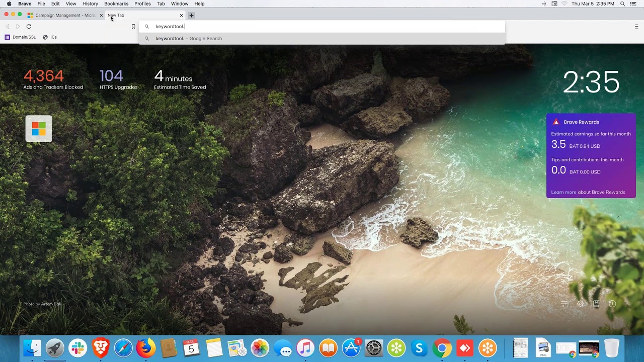
Task: Open Slack from the dock
Action: tap(77, 348)
